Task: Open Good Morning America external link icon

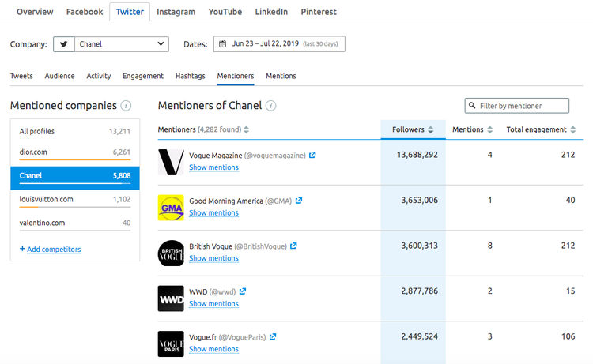Action: (299, 201)
